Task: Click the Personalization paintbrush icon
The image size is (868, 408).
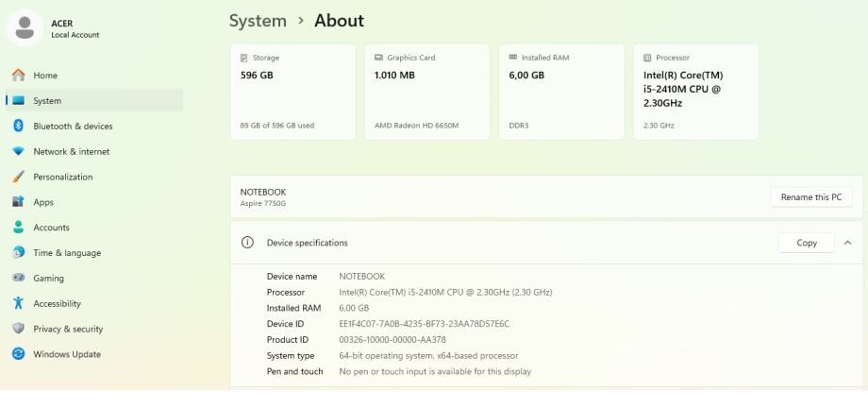Action: coord(17,177)
